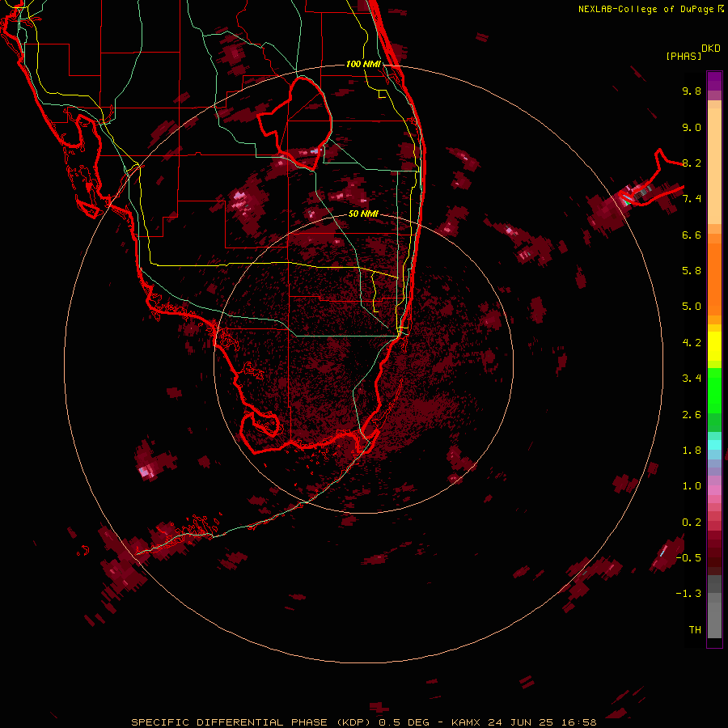
Task: Click the 6.6 value on the color scale
Action: [692, 235]
